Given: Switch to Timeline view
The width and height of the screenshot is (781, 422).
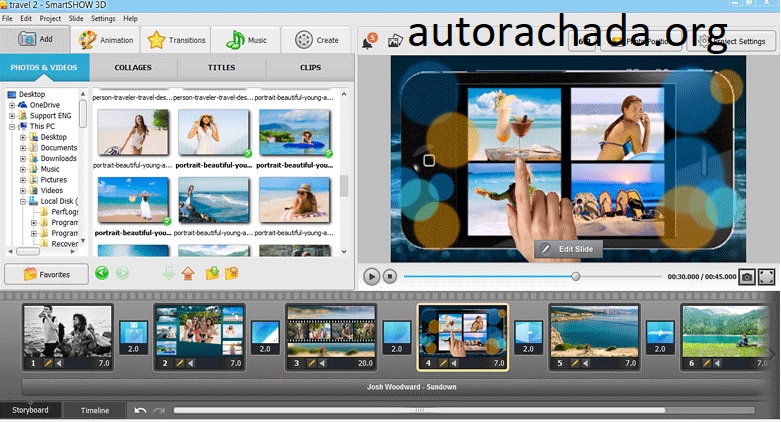Looking at the screenshot, I should coord(95,411).
